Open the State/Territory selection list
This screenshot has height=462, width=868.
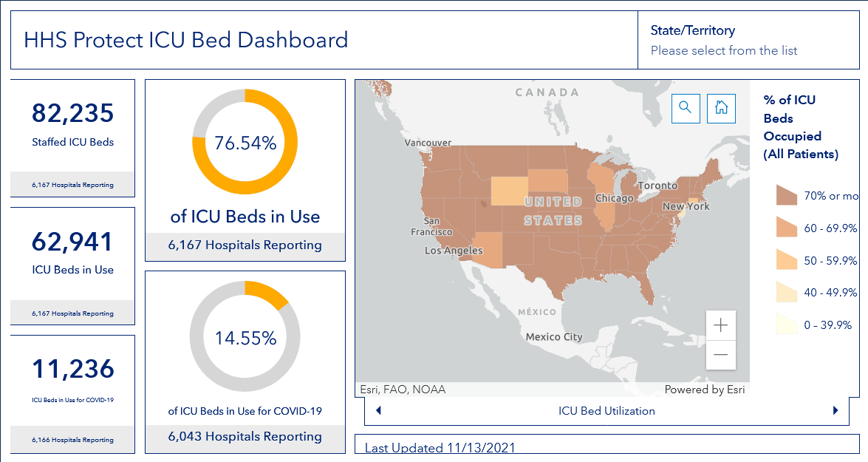(748, 40)
